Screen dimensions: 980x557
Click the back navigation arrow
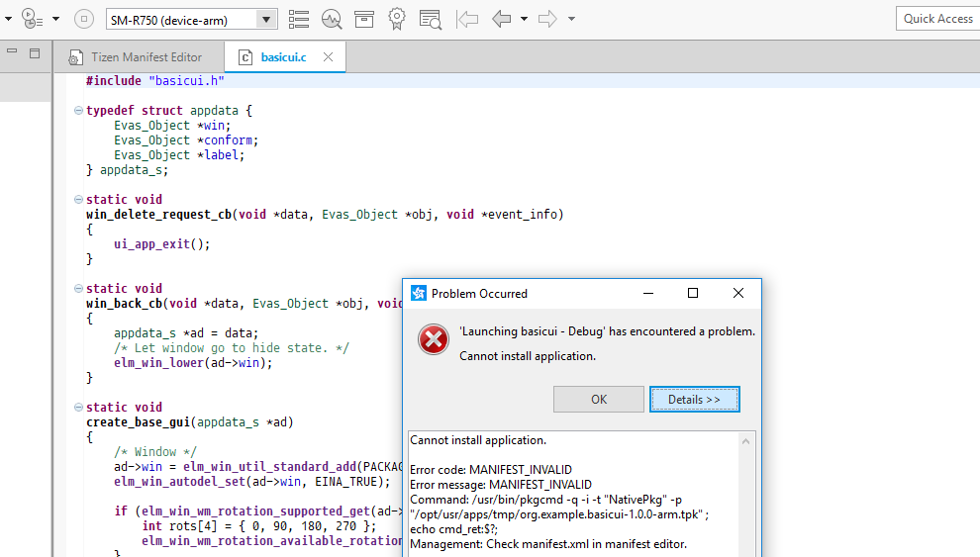(502, 19)
